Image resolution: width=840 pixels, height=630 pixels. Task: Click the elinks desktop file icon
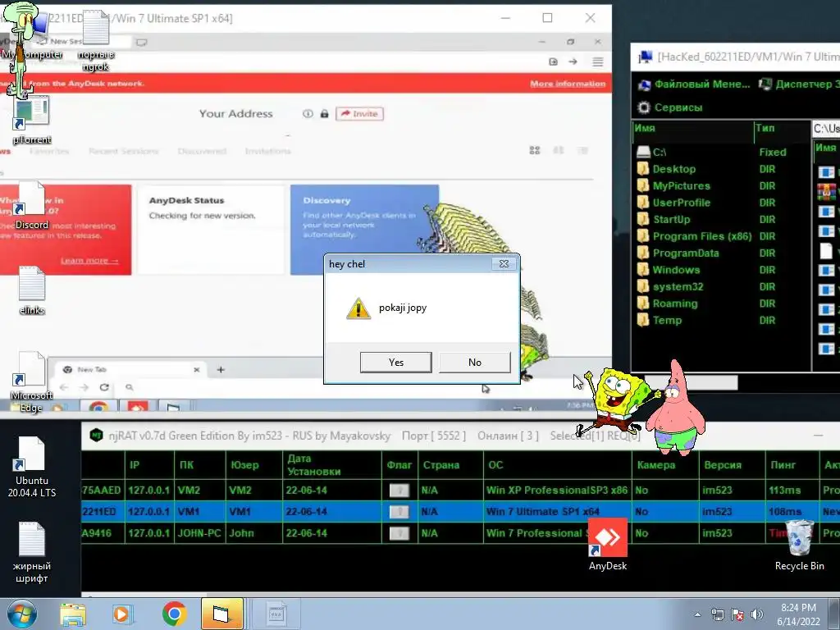[32, 290]
